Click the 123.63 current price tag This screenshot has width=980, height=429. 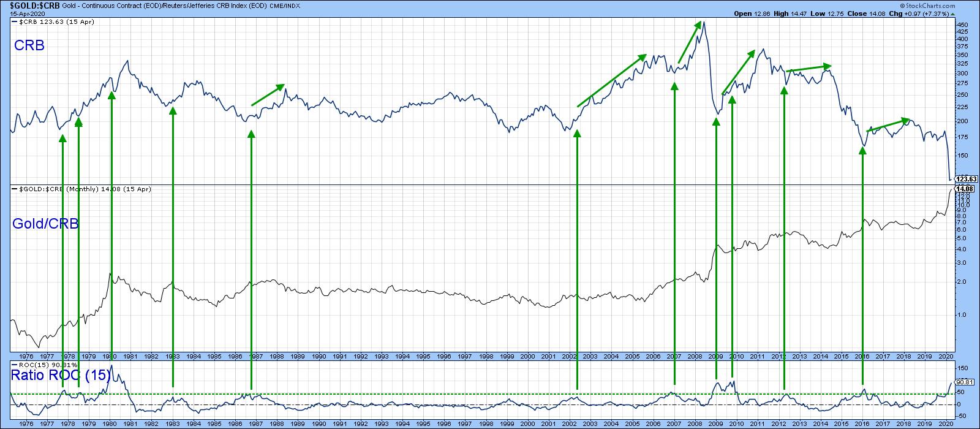pos(967,179)
